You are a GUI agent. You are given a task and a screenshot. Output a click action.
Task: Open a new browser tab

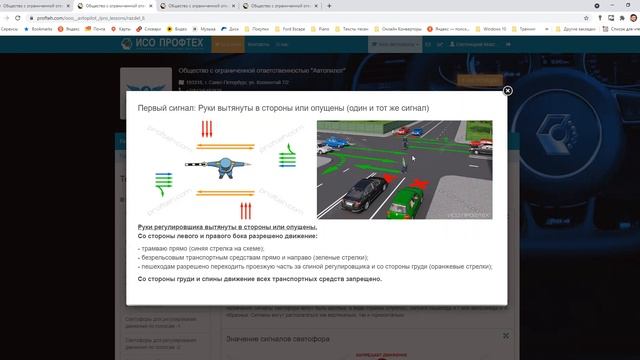[x=329, y=6]
